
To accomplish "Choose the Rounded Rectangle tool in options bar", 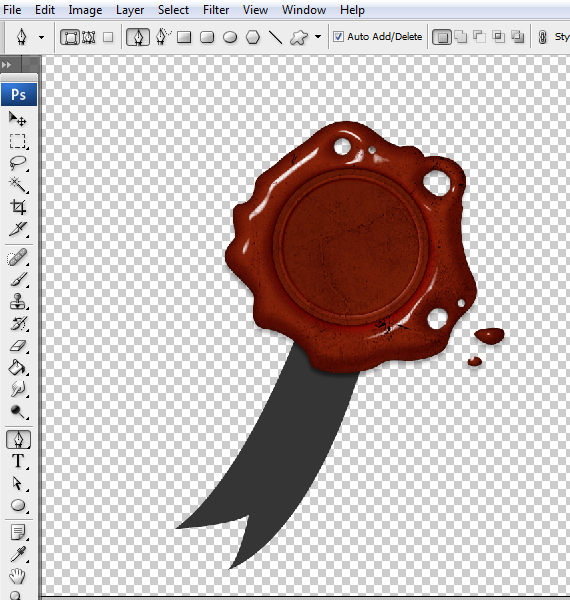I will coord(207,37).
